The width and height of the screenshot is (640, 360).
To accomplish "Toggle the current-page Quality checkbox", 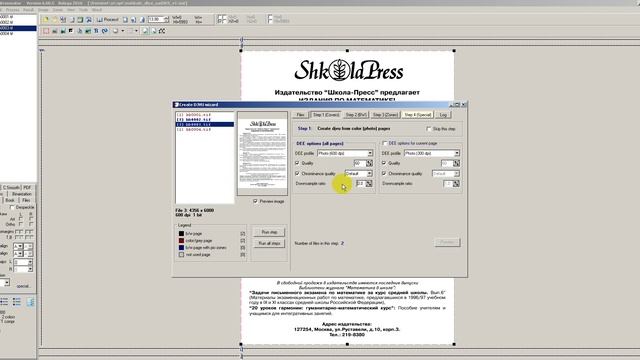I will tap(384, 163).
